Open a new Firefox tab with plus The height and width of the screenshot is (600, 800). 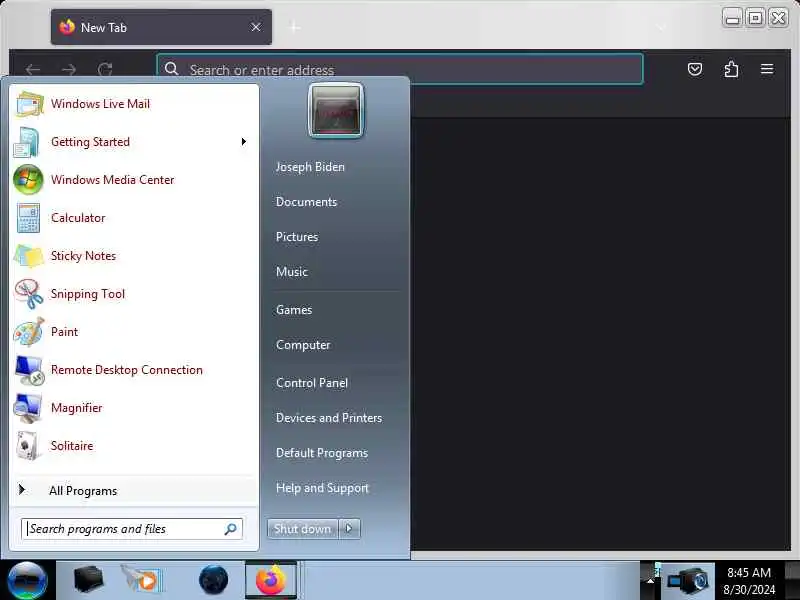(294, 27)
